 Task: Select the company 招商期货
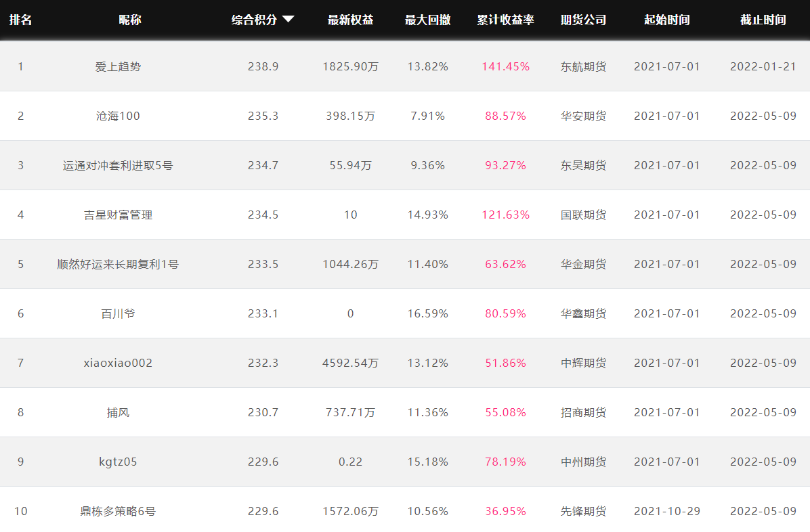tap(583, 412)
